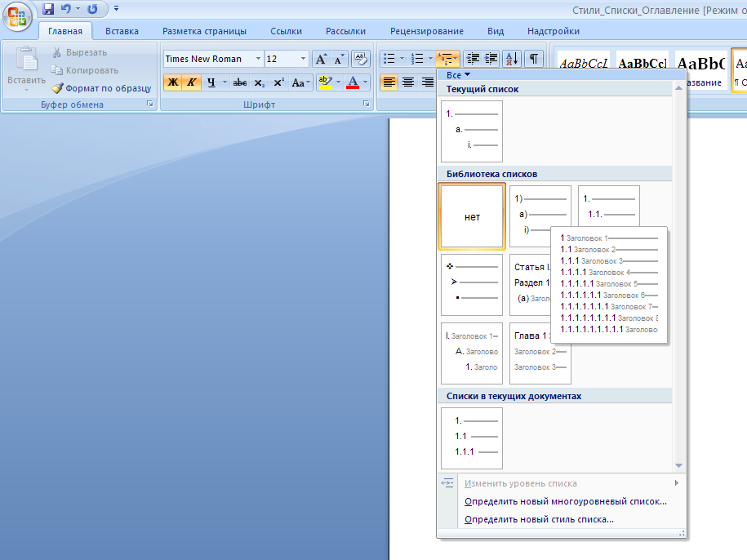Open the underline style dropdown arrow
747x560 pixels.
[x=225, y=82]
